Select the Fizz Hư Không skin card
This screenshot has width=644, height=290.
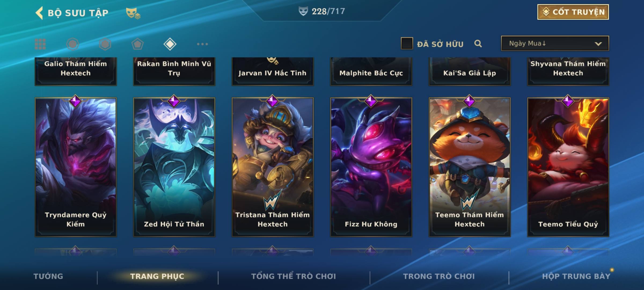point(371,167)
